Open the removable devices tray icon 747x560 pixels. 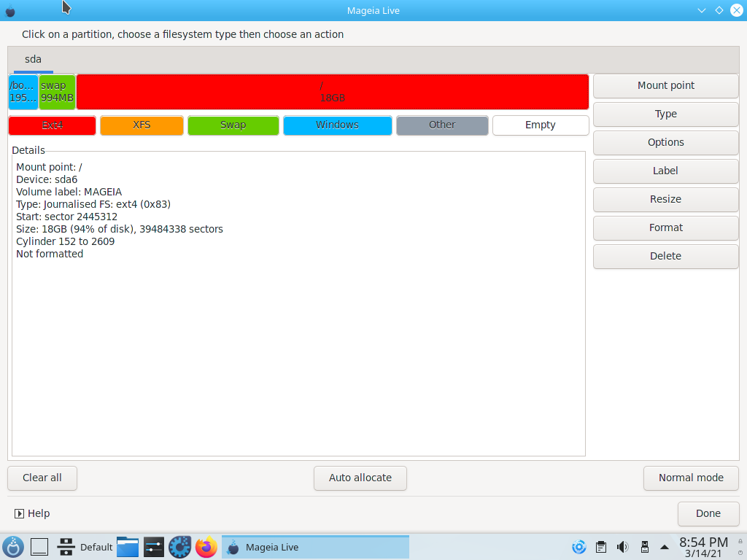coord(645,547)
